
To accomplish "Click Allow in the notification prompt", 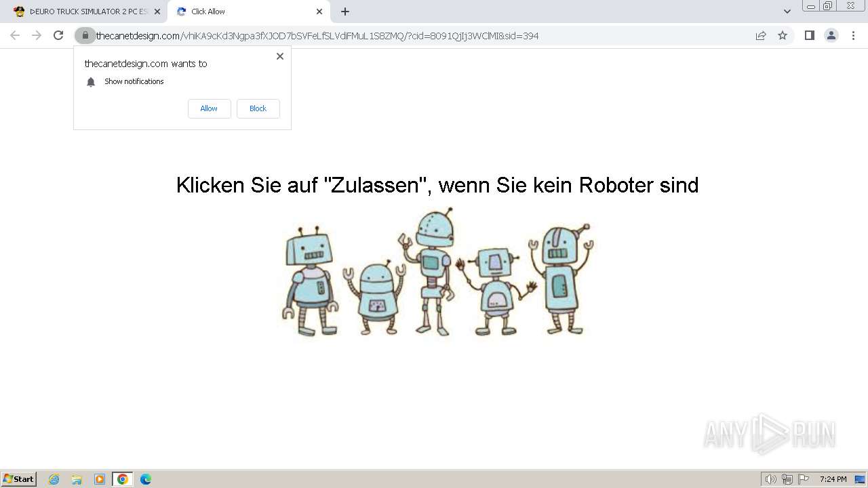I will (x=209, y=108).
